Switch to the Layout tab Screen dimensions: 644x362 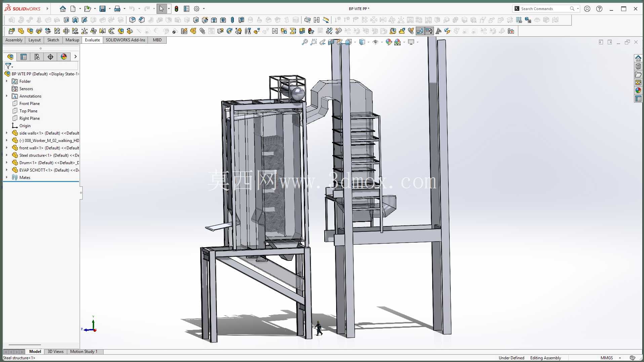[x=35, y=40]
